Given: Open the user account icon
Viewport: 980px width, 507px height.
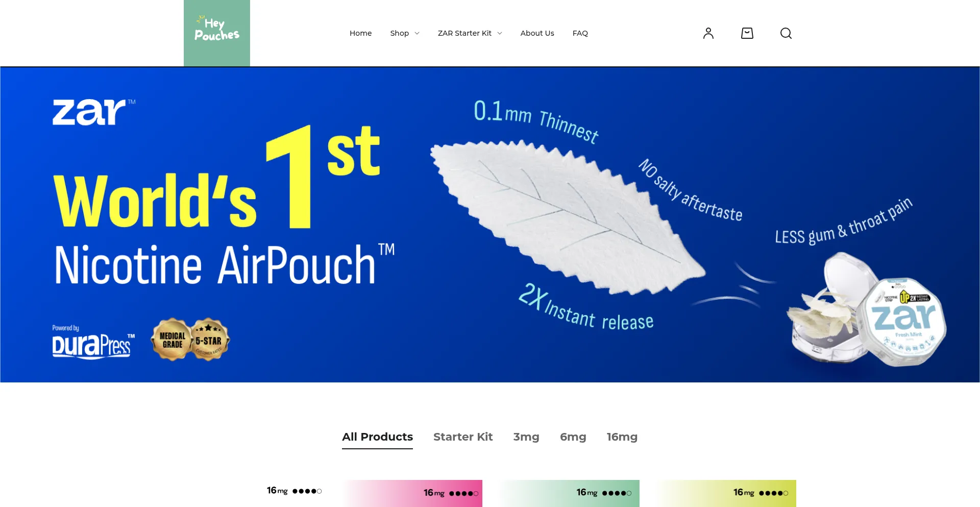Looking at the screenshot, I should click(708, 33).
